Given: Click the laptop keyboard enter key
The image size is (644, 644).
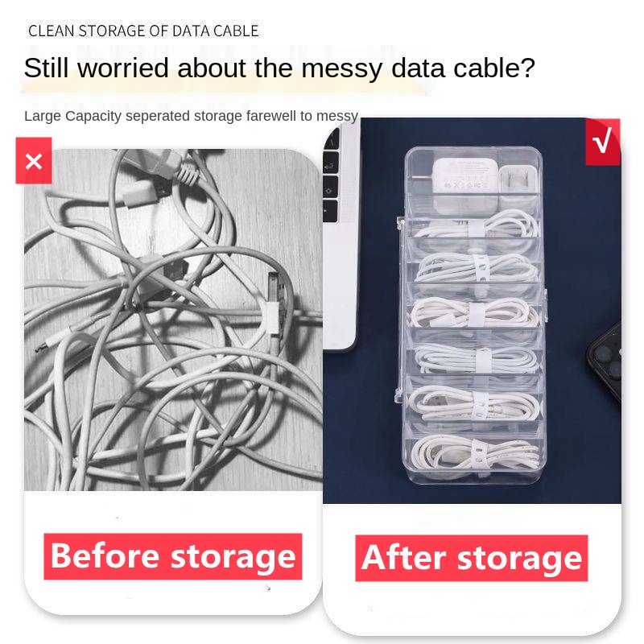Looking at the screenshot, I should click(331, 165).
